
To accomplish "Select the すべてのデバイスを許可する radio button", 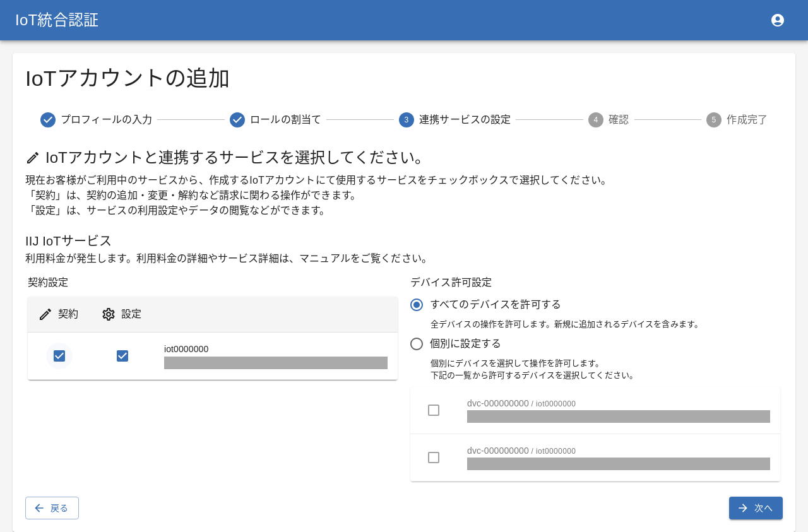I will [417, 305].
